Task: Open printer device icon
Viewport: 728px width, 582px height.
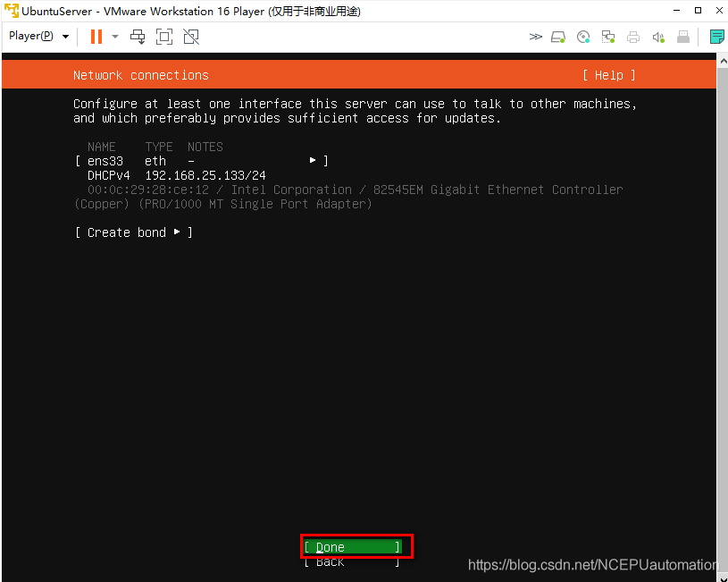Action: click(x=632, y=37)
